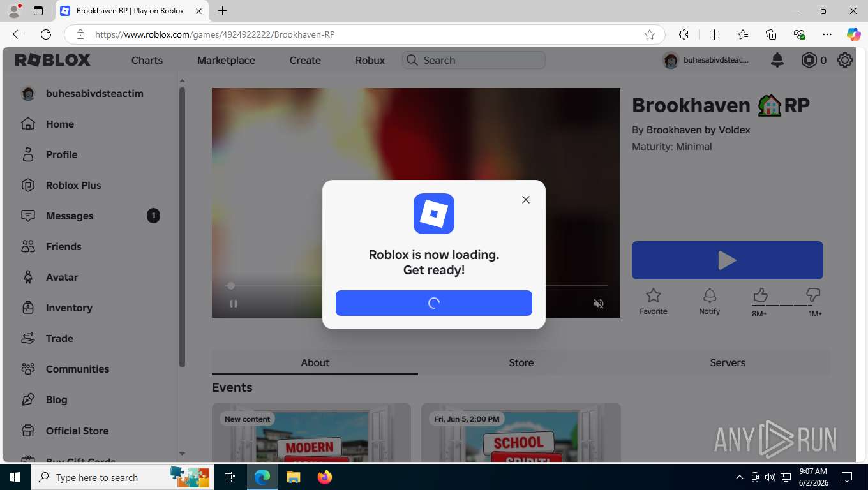Open Roblox settings gear
Viewport: 868px width, 490px height.
pos(845,60)
